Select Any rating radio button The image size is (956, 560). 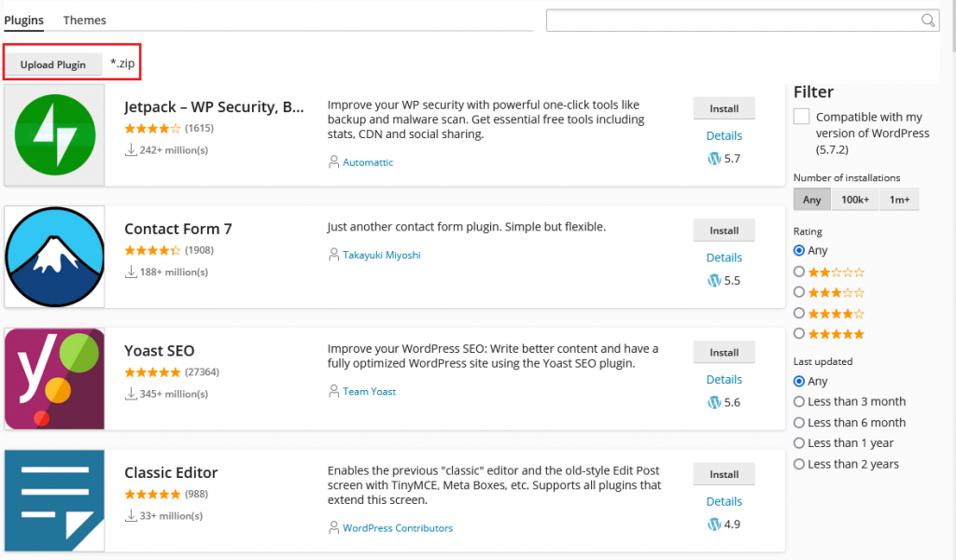tap(799, 250)
